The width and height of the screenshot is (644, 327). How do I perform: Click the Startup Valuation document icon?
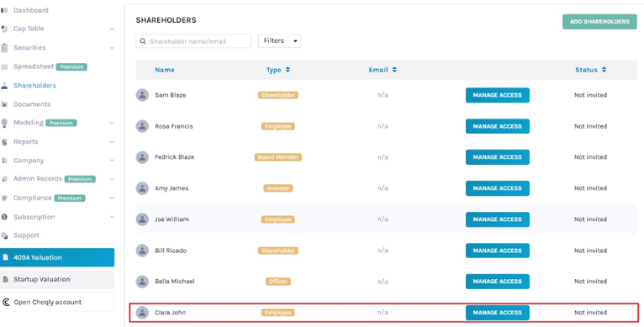pyautogui.click(x=5, y=279)
